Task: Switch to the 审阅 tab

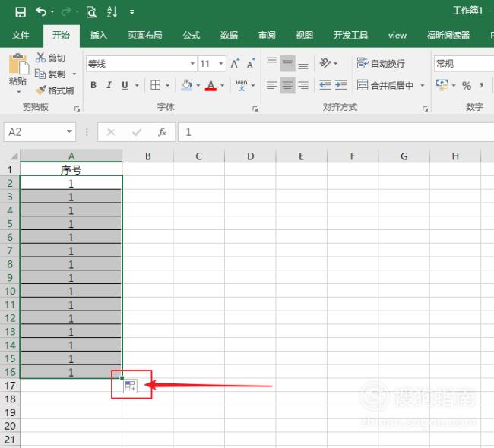Action: 267,35
